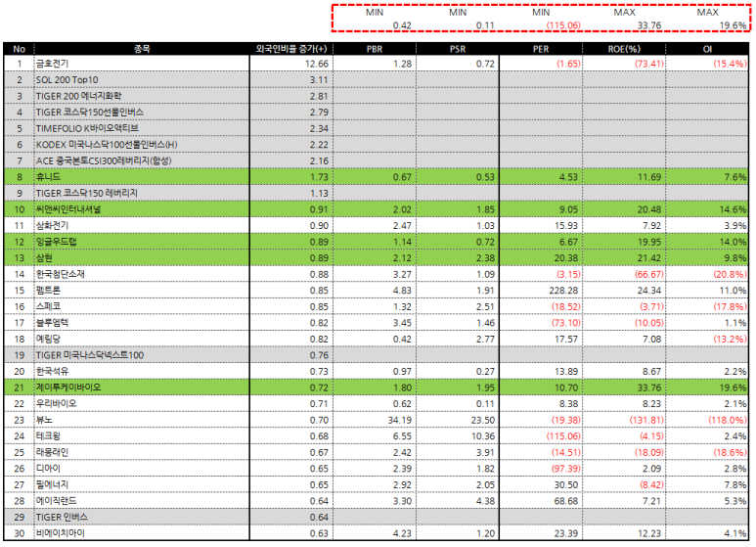
Task: Click the 12.23 ROE value for 비에이치아이
Action: click(649, 533)
